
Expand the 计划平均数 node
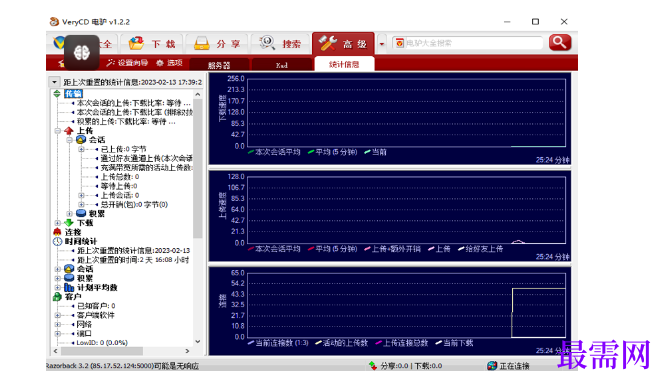coord(57,287)
